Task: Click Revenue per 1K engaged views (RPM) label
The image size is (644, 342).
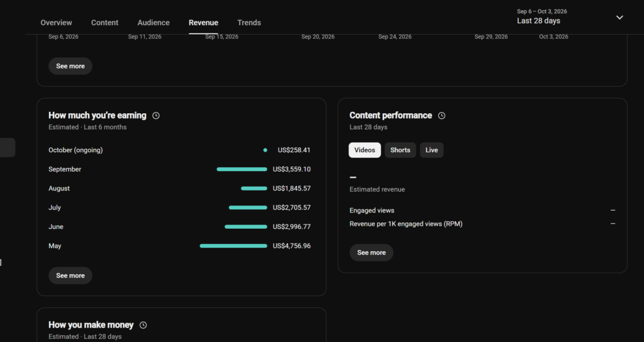Action: click(406, 224)
